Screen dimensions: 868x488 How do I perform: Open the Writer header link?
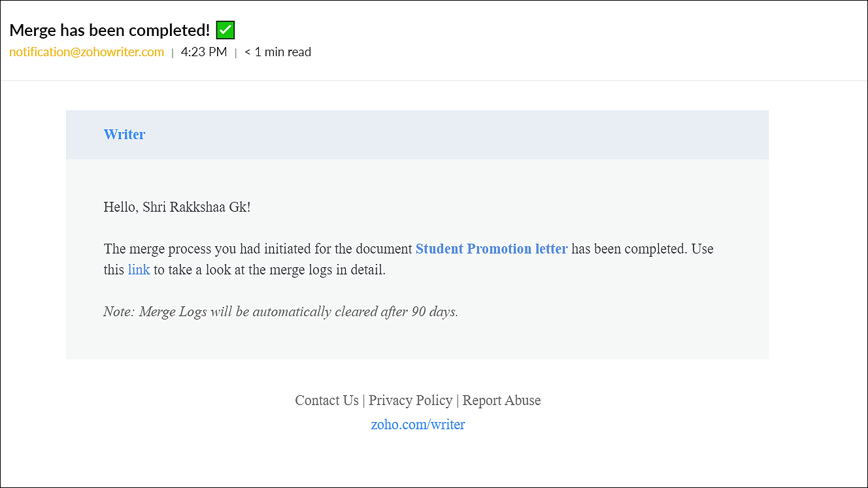124,135
